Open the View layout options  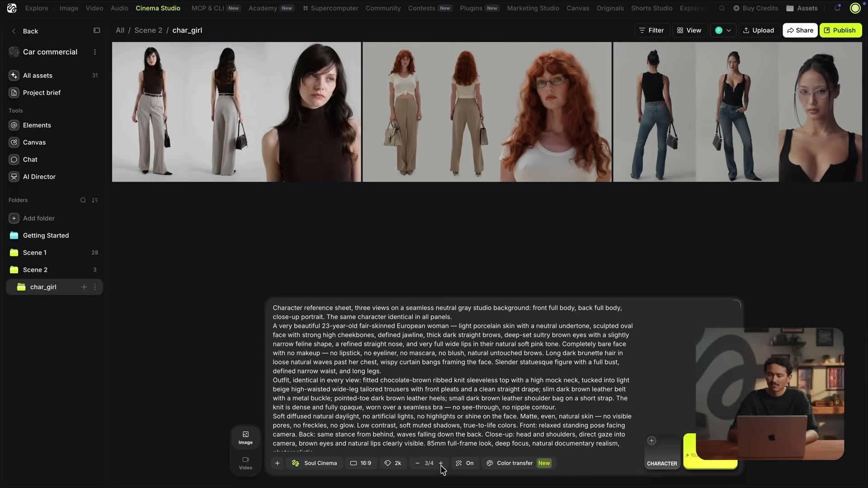click(689, 30)
